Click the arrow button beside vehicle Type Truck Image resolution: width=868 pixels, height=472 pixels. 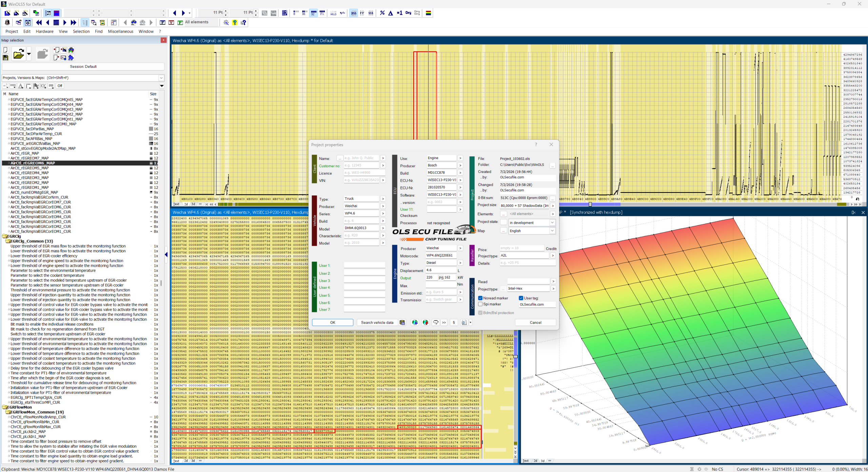[383, 199]
